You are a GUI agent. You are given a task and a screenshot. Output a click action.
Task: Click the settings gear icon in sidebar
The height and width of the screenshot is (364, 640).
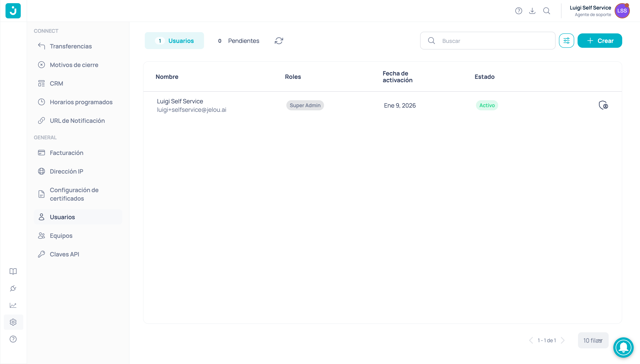pos(13,322)
